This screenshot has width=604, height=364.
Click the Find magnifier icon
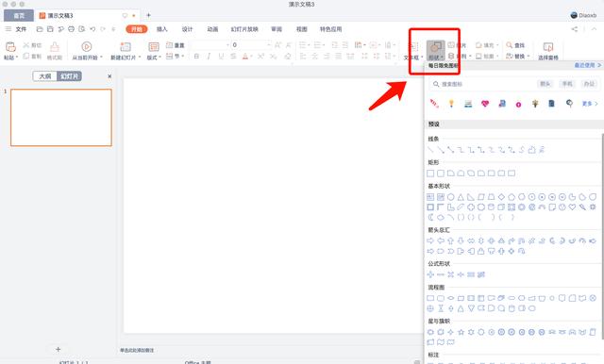[x=510, y=45]
